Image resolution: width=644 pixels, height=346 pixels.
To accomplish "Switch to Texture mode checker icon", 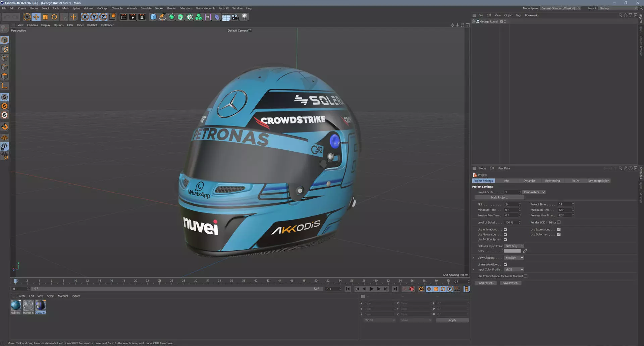I will (x=5, y=49).
